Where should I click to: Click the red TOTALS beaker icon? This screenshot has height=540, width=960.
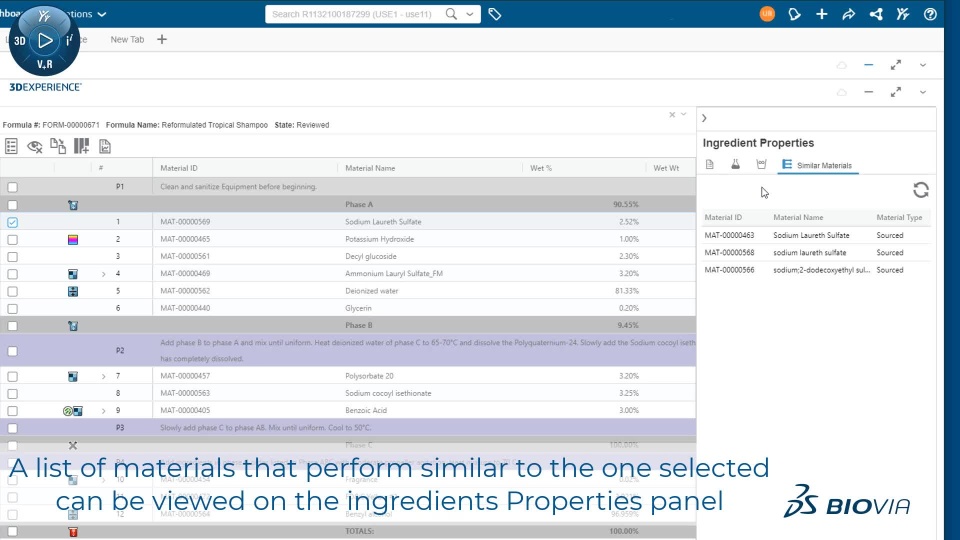(x=73, y=531)
